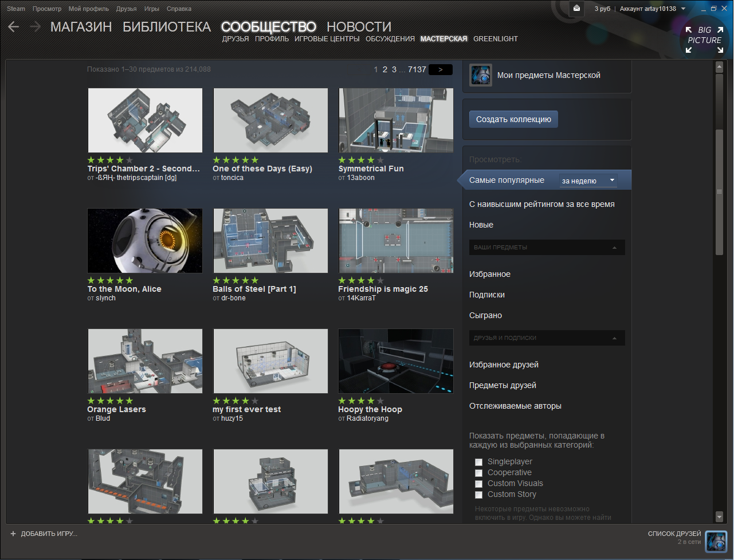The image size is (734, 560).
Task: Open the Steam menu
Action: pos(16,9)
